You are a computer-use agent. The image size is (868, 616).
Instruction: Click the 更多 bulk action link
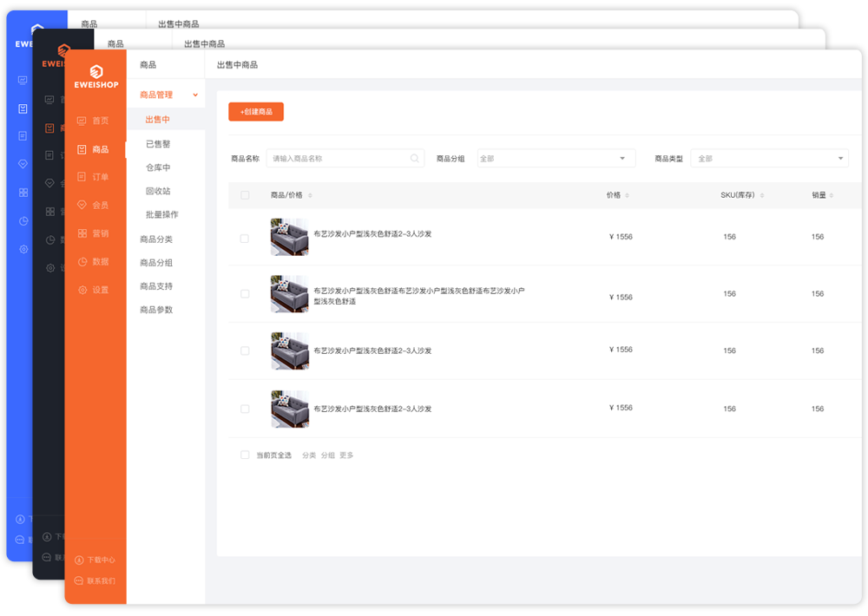pos(346,455)
